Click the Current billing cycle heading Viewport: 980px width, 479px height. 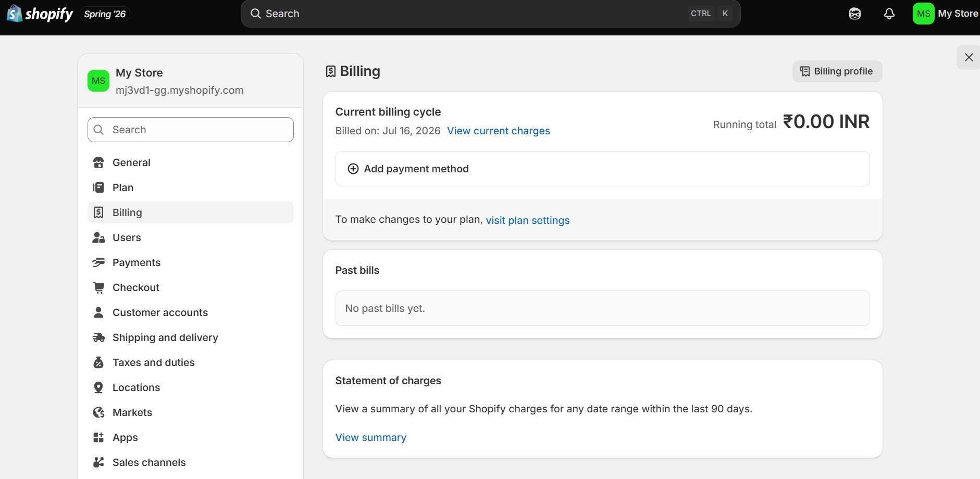pos(388,112)
